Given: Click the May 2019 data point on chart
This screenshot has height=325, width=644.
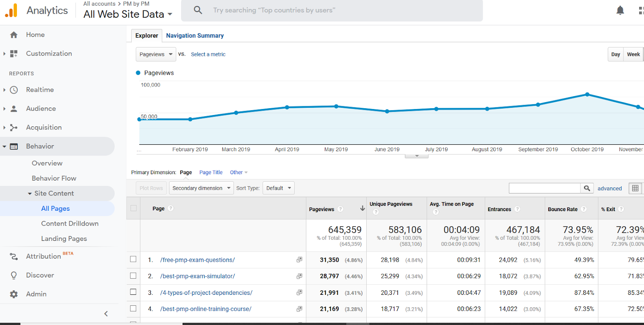Looking at the screenshot, I should (336, 107).
